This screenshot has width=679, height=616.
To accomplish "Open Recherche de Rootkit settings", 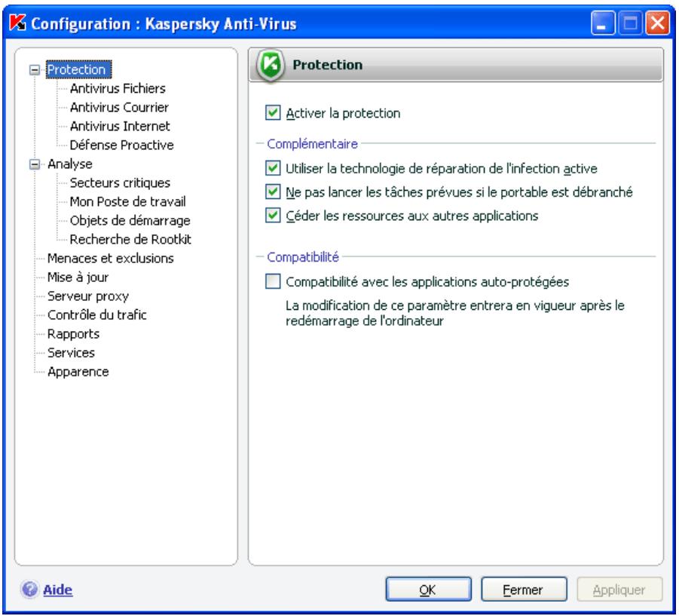I will pyautogui.click(x=130, y=239).
